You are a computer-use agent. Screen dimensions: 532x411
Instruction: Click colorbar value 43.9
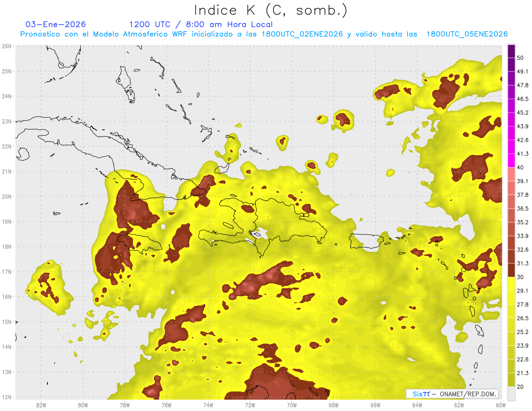pyautogui.click(x=522, y=126)
